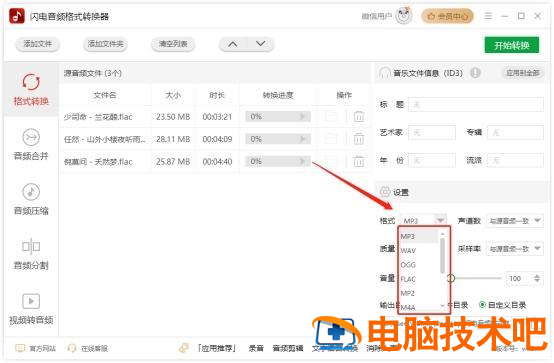
Task: Open the 音频剪辑 link in bottom bar
Action: (x=288, y=349)
